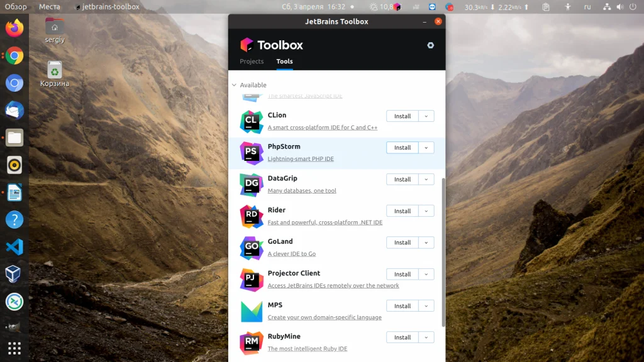
Task: Switch to the Projects tab
Action: pyautogui.click(x=252, y=61)
